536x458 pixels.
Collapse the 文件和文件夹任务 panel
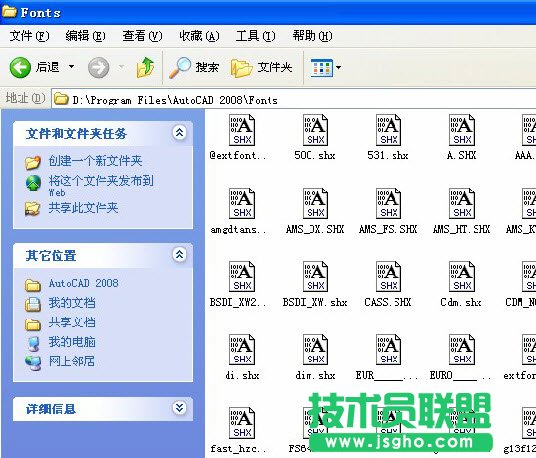(x=179, y=133)
